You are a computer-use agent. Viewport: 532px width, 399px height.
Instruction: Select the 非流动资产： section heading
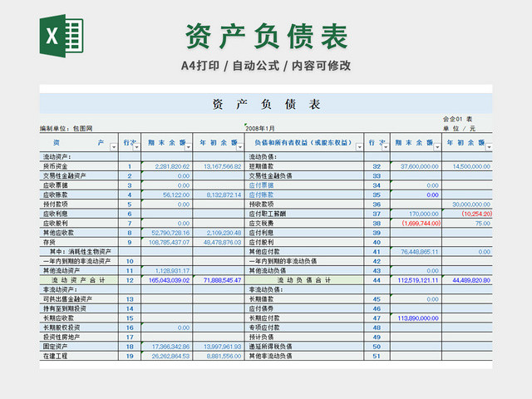point(60,290)
